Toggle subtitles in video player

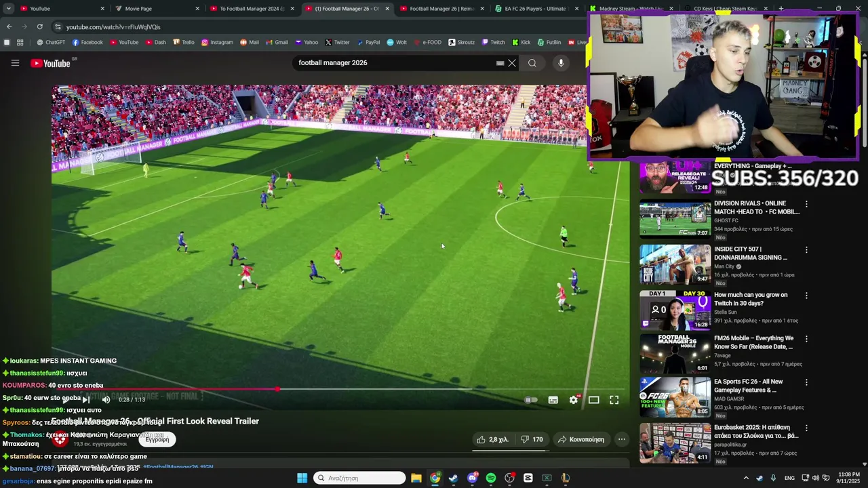(553, 400)
